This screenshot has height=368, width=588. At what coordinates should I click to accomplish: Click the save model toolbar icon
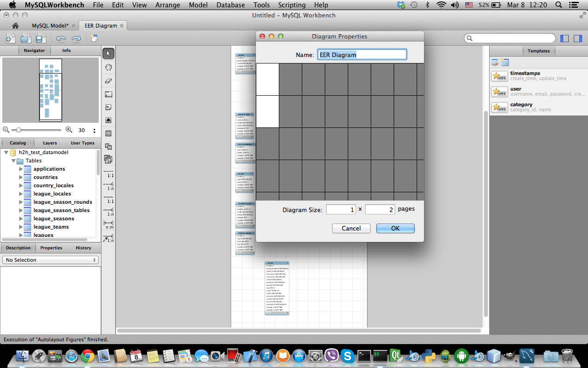tap(40, 39)
